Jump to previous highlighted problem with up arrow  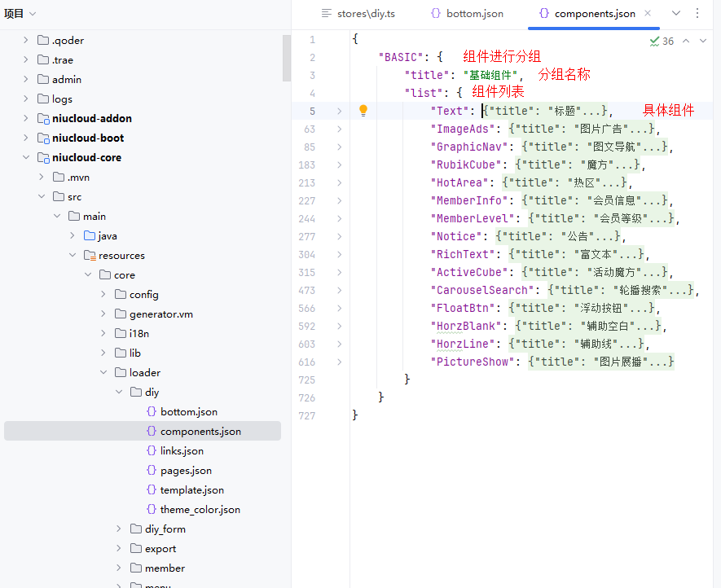click(686, 41)
